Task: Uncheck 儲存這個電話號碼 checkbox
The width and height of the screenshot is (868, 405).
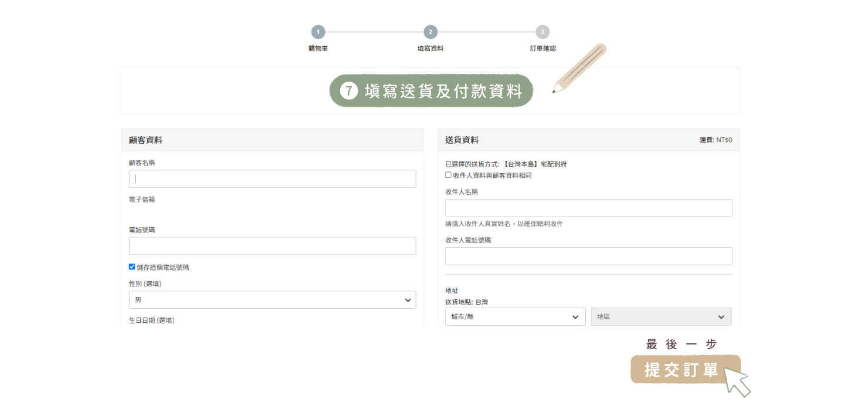Action: pos(132,266)
